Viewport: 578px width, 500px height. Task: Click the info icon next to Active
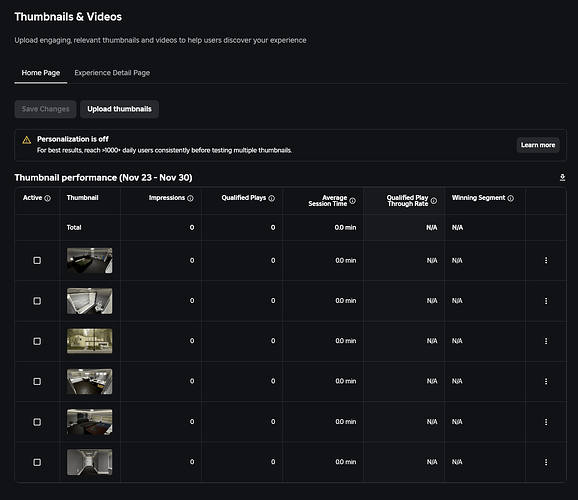click(48, 198)
